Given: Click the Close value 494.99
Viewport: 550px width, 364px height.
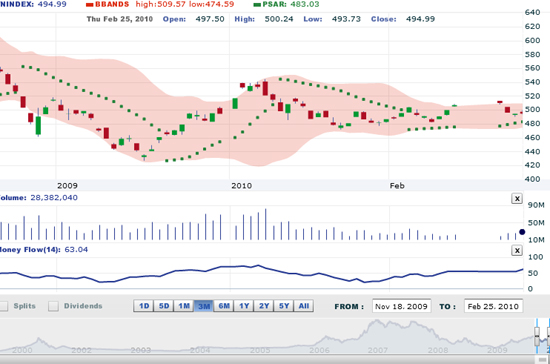Looking at the screenshot, I should pos(420,19).
